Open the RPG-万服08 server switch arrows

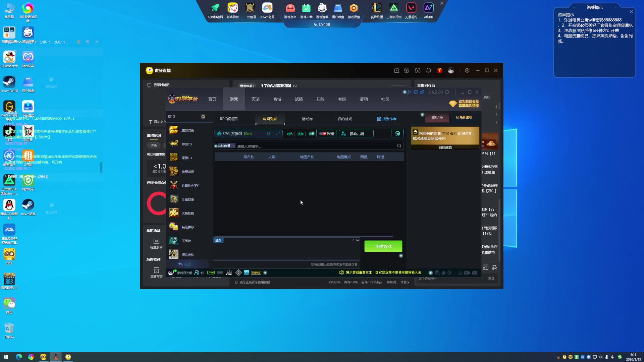278,134
